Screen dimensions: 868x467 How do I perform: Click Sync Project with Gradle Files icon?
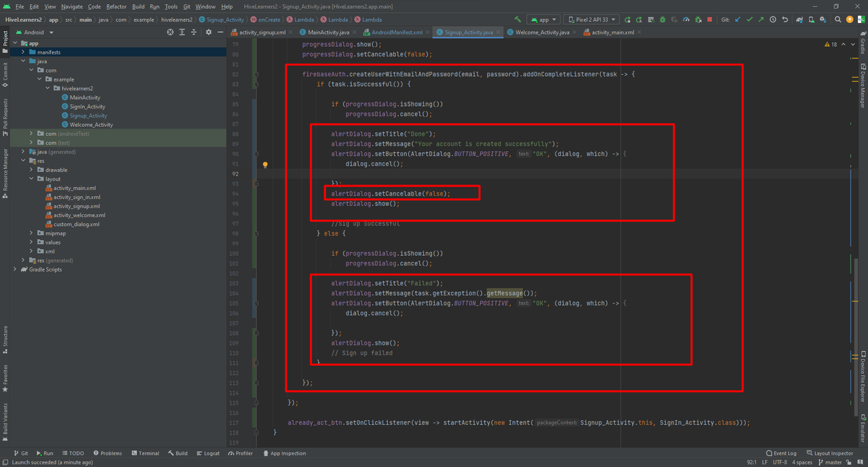[x=800, y=20]
